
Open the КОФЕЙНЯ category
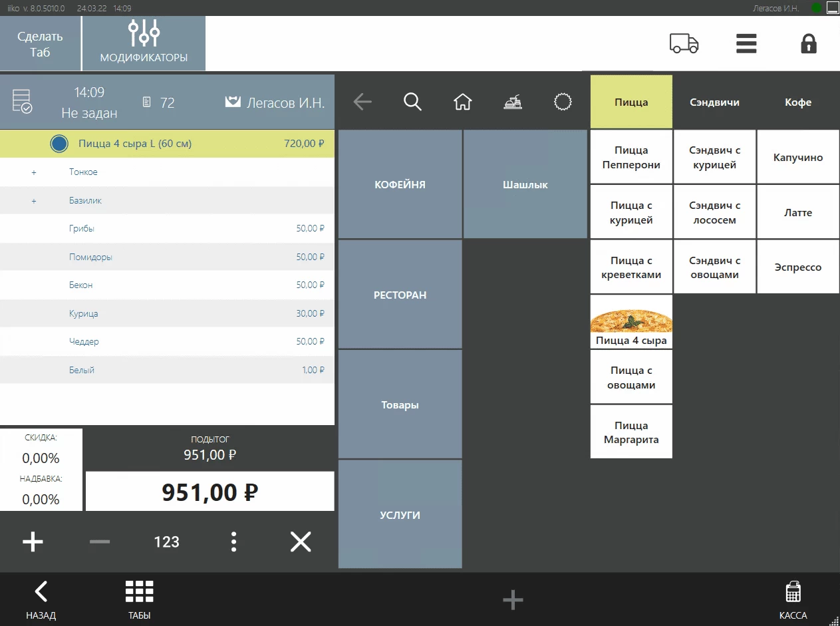point(400,184)
